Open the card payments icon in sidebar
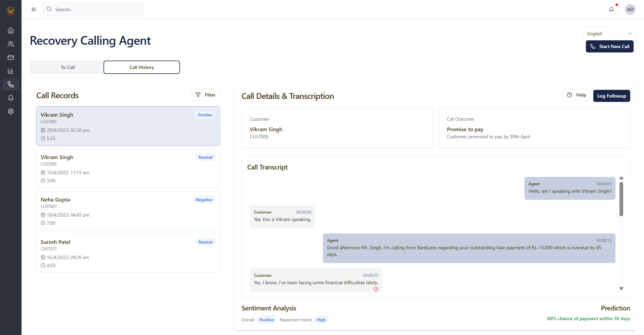This screenshot has width=644, height=335. [x=11, y=58]
